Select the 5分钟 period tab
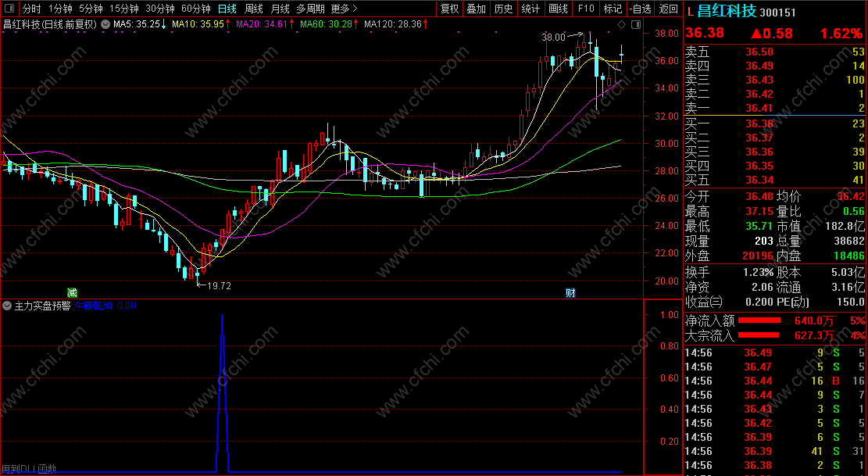Image resolution: width=868 pixels, height=476 pixels. [90, 9]
